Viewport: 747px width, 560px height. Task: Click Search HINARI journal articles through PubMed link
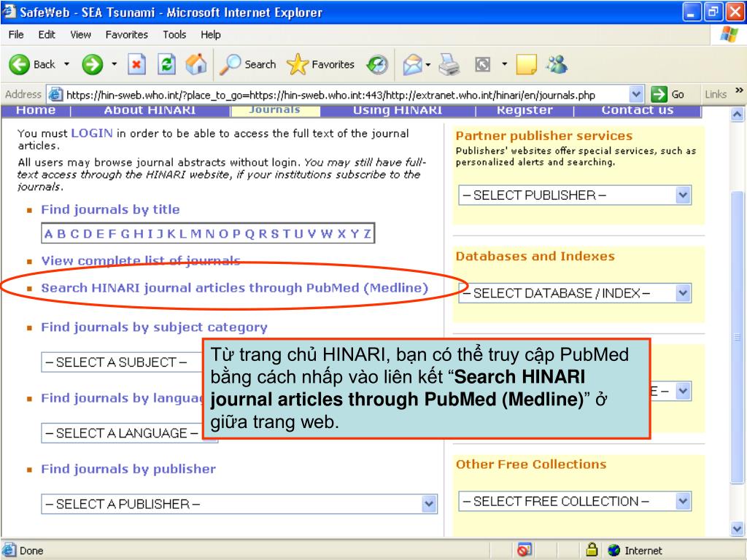pos(234,288)
